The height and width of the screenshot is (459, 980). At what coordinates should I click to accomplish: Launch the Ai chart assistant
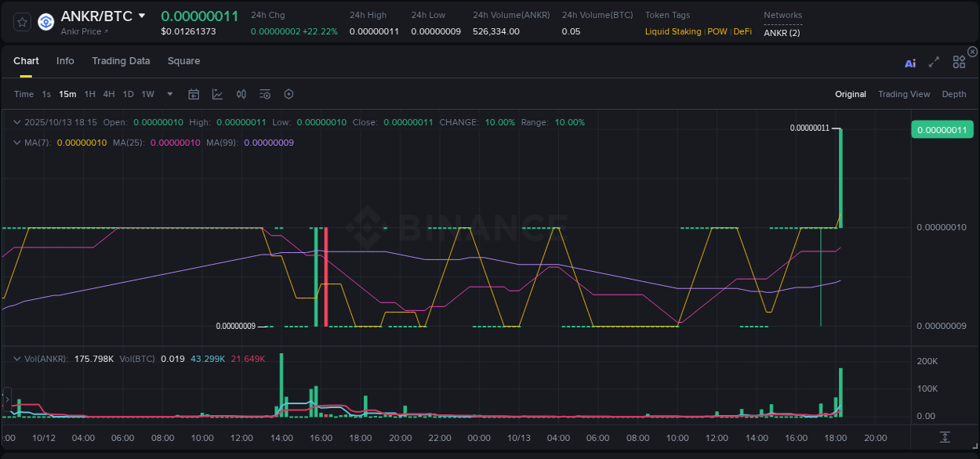point(909,63)
